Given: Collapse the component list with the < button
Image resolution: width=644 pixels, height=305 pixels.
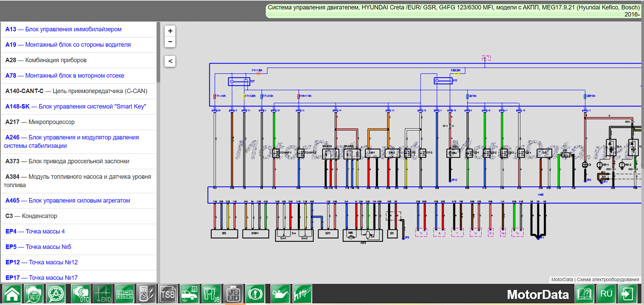Looking at the screenshot, I should point(170,61).
